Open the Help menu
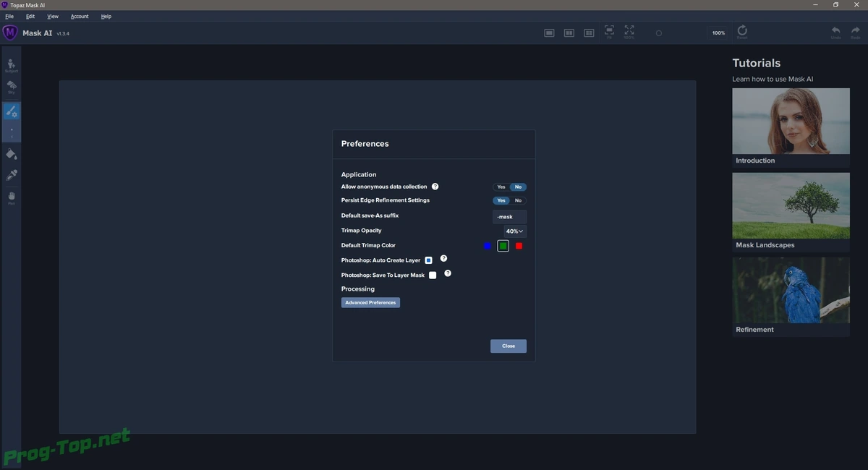Screen dimensions: 868x470 (x=106, y=16)
